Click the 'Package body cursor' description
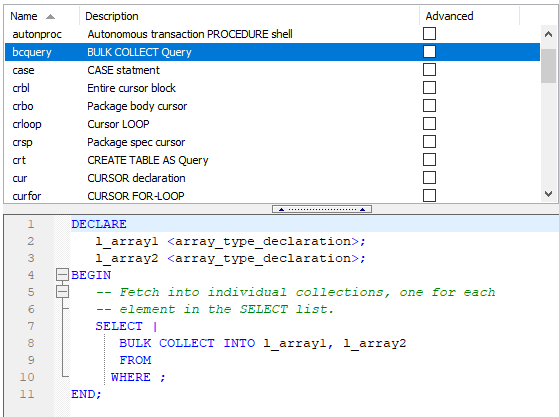 (x=137, y=106)
